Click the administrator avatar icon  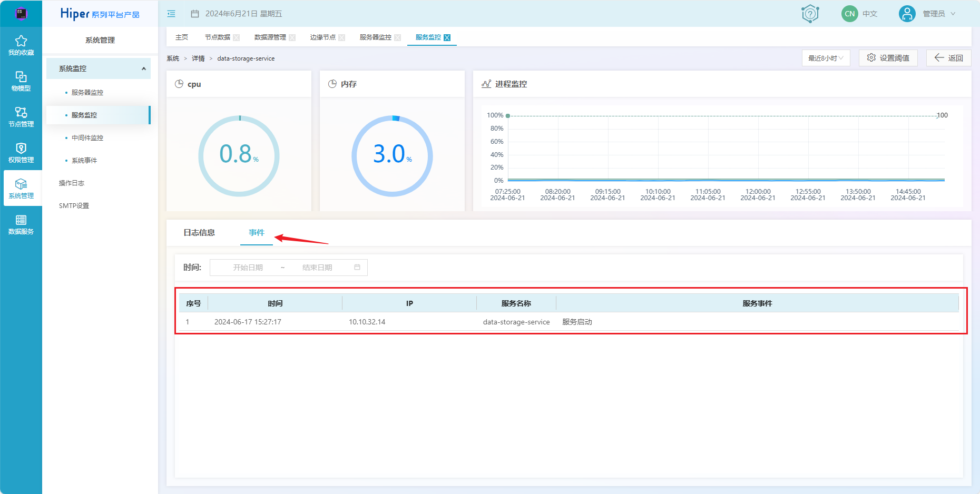point(907,14)
